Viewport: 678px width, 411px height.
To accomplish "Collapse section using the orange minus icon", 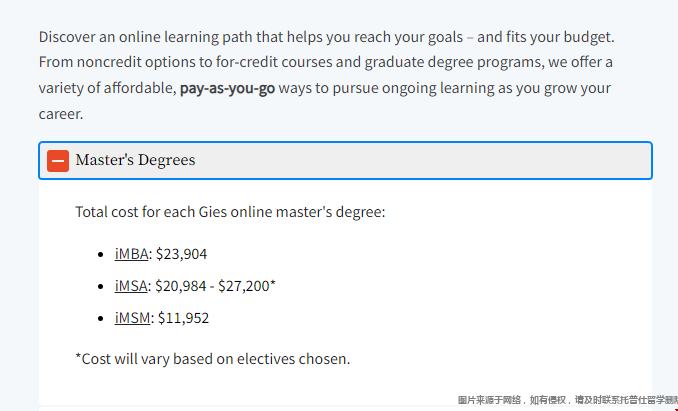I will tap(58, 161).
